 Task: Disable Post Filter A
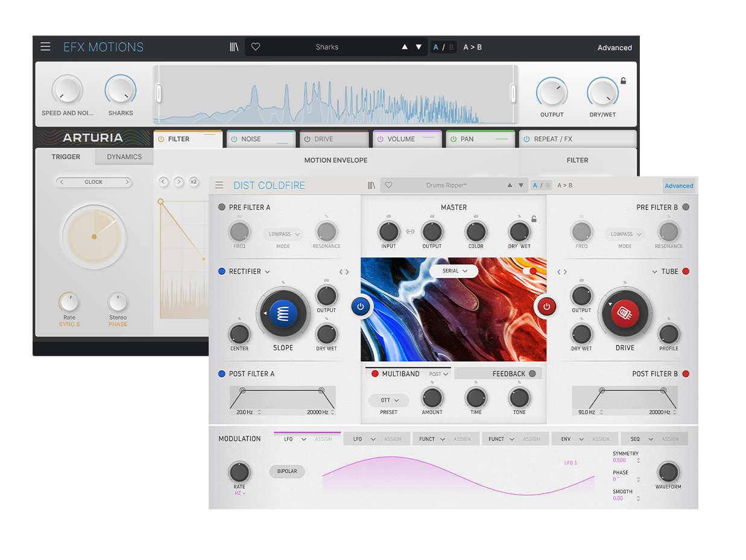click(222, 374)
